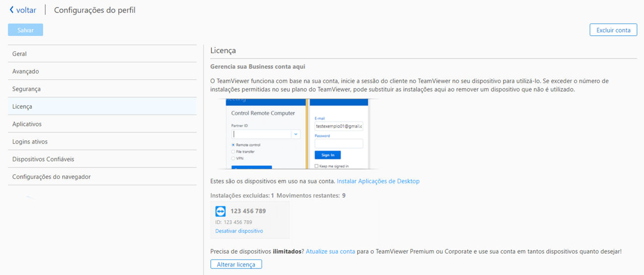Screen dimensions: 644x275
Task: Open Dispositivos Confiáveis settings
Action: pos(102,159)
